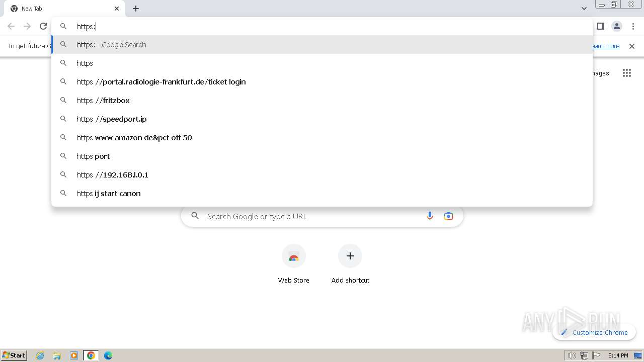Toggle the side panel icon
Viewport: 644px width, 362px height.
pos(601,26)
